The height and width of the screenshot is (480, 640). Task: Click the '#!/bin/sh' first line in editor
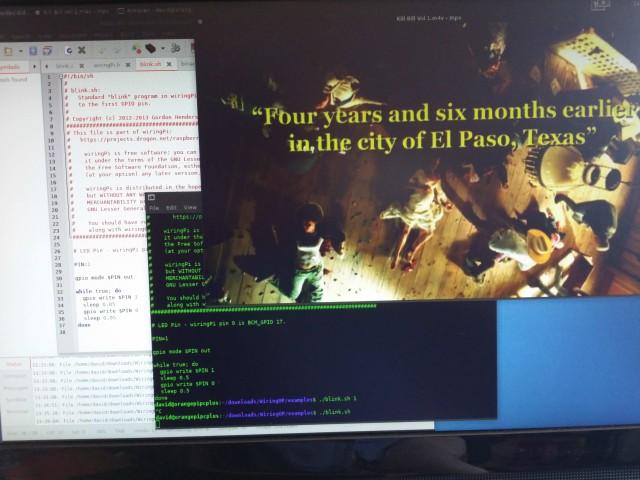(78, 76)
